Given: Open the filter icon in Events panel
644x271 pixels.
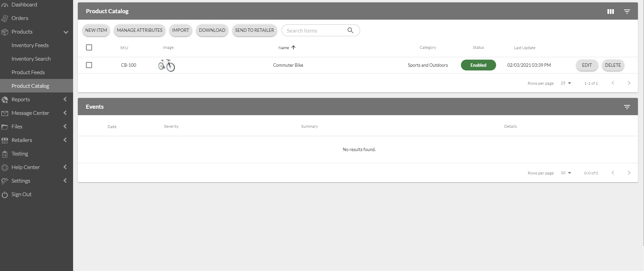Looking at the screenshot, I should (x=627, y=107).
